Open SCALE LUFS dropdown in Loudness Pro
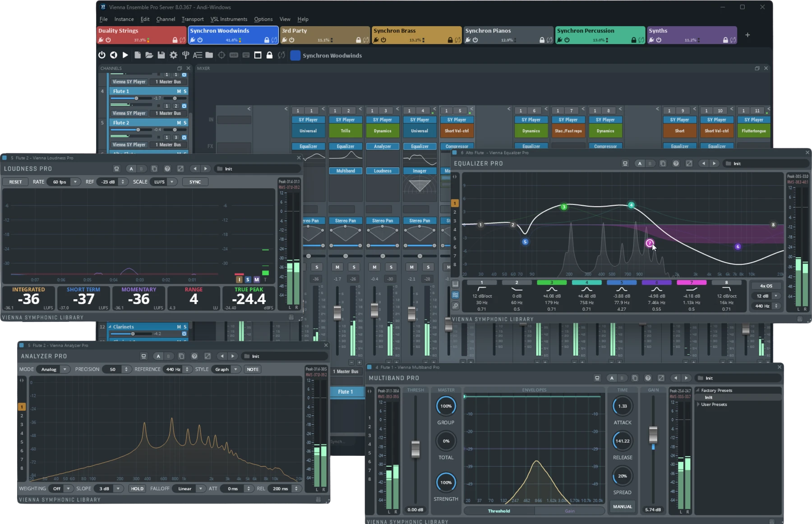 tap(163, 182)
